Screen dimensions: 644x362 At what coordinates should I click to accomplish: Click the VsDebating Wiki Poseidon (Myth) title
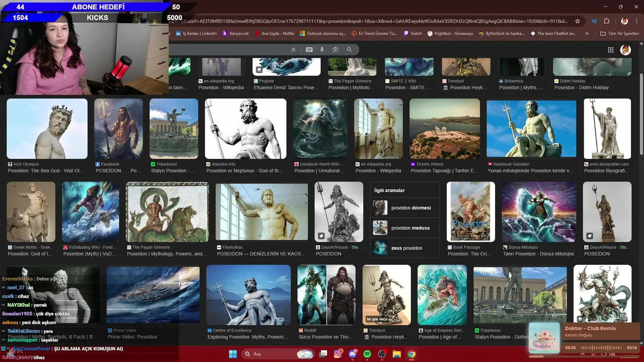[x=90, y=254]
